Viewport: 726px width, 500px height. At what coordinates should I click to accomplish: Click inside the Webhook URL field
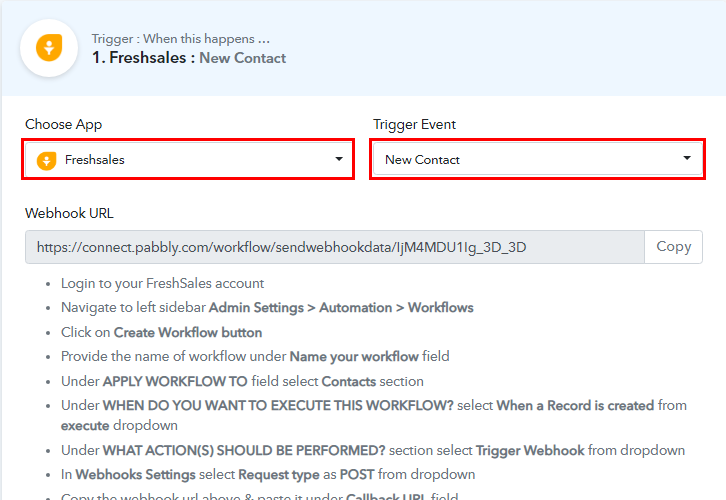(x=335, y=247)
